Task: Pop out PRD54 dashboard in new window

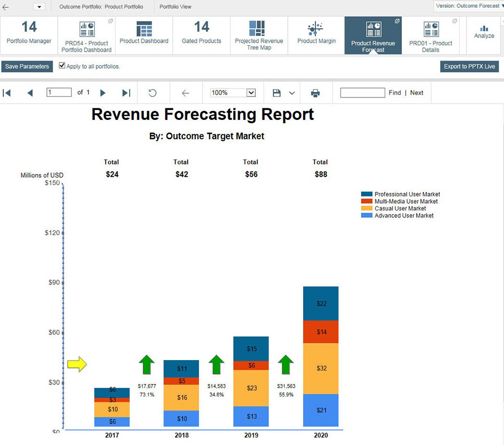Action: coord(110,21)
